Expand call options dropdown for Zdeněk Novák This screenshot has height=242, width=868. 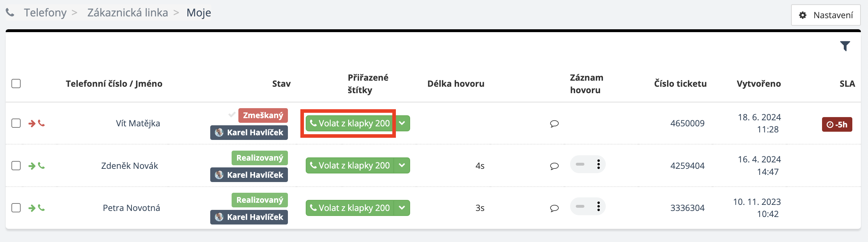click(402, 165)
